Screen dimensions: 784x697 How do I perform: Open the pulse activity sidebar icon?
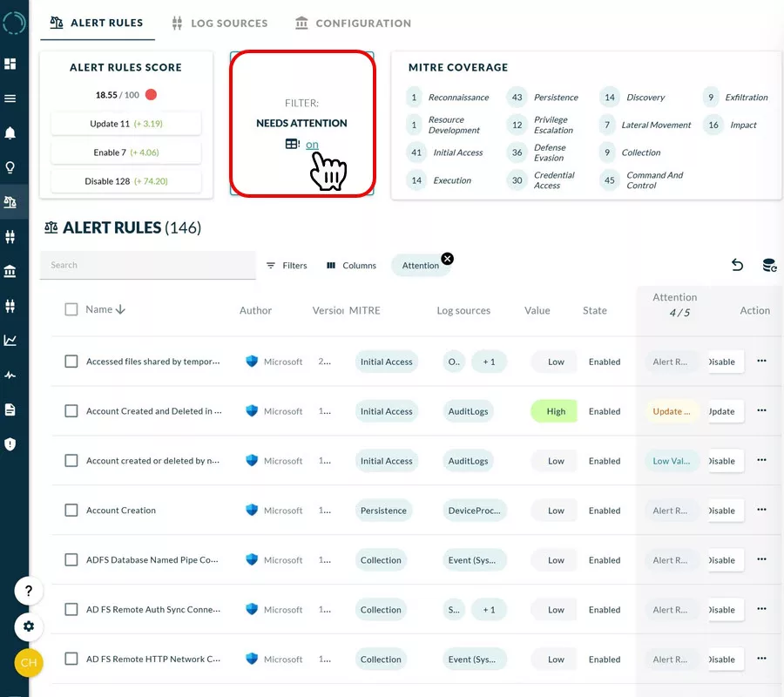(10, 375)
